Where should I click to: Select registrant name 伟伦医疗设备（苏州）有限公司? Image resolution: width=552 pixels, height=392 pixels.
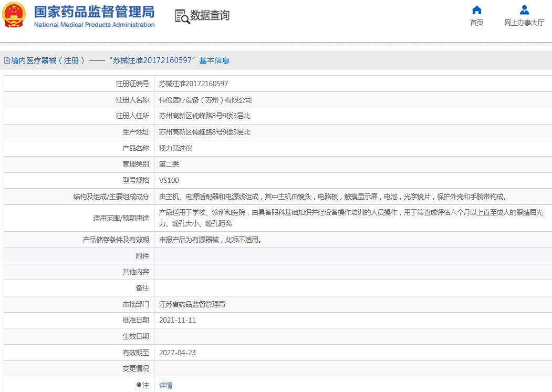pyautogui.click(x=205, y=100)
